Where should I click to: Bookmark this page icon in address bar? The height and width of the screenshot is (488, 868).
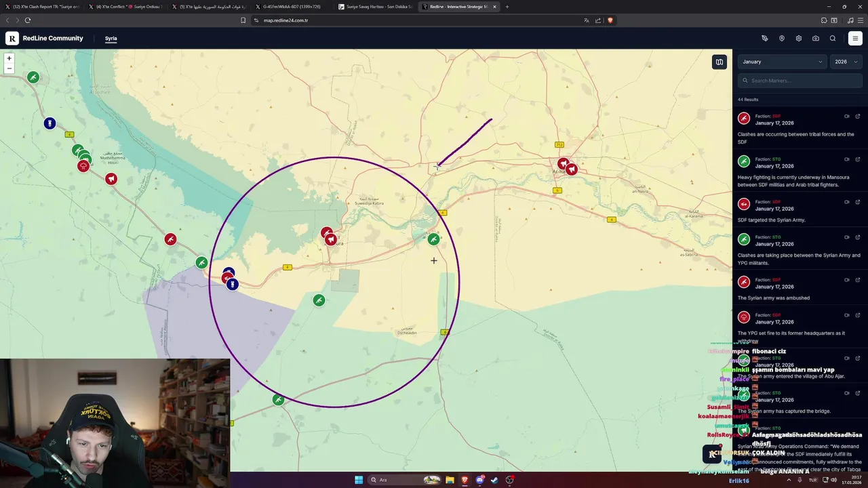click(243, 20)
